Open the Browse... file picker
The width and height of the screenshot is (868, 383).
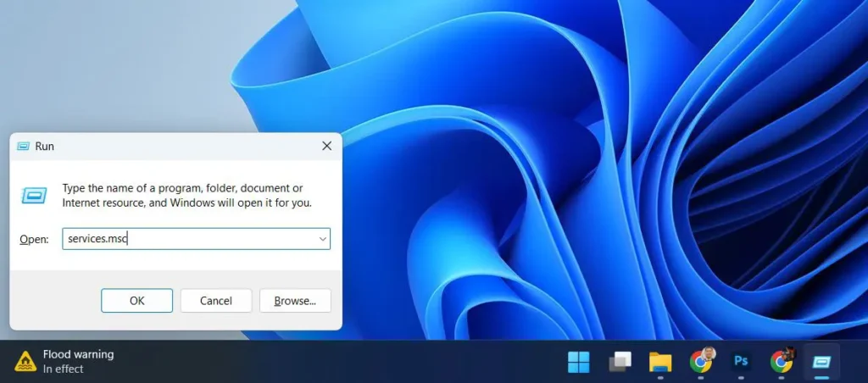(295, 301)
